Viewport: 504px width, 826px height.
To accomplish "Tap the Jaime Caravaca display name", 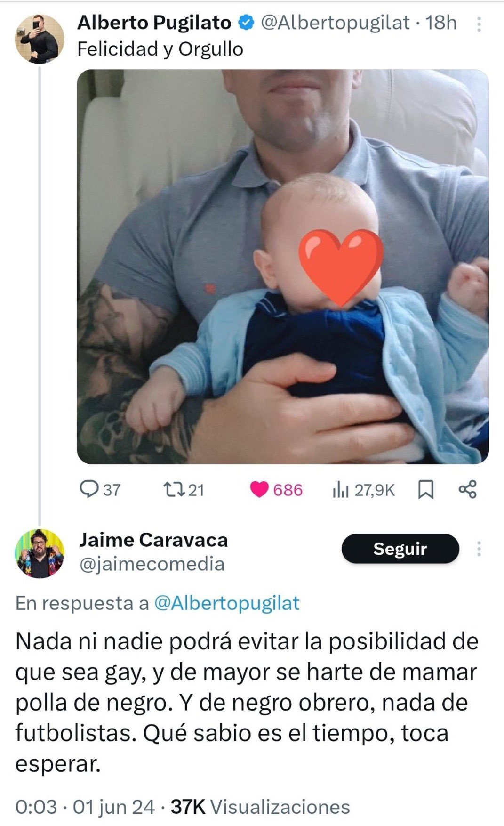I will point(153,540).
